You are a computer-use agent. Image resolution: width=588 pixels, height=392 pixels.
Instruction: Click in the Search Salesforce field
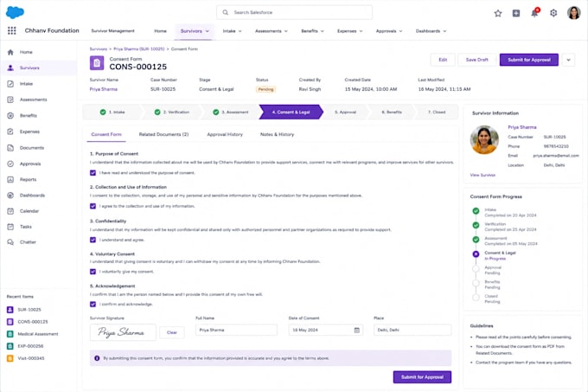coord(294,12)
